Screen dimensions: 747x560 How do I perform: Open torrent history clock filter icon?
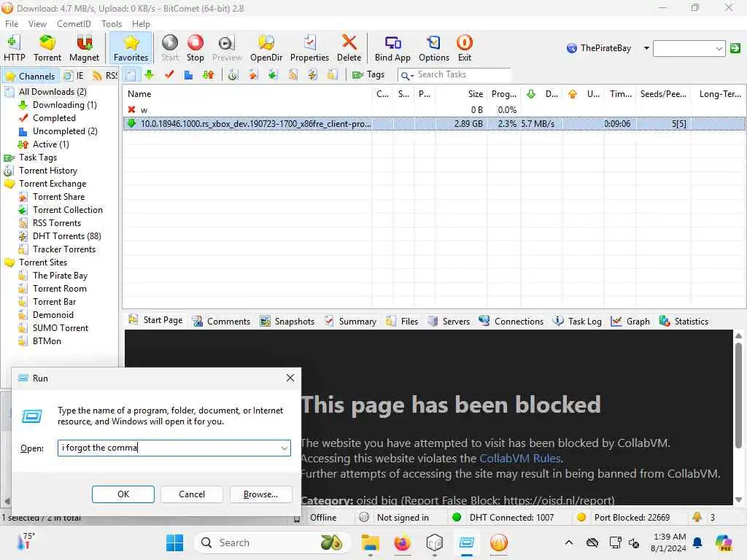[233, 75]
